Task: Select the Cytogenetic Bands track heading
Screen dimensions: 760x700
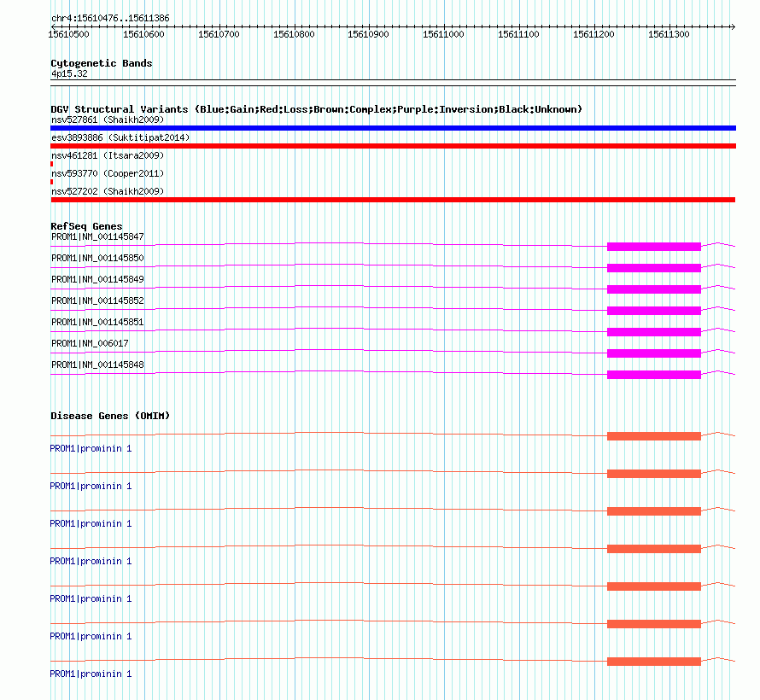Action: 102,63
